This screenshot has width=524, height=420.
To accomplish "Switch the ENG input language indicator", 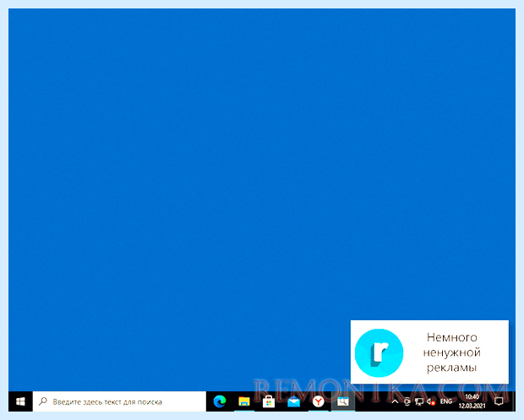I will point(446,401).
